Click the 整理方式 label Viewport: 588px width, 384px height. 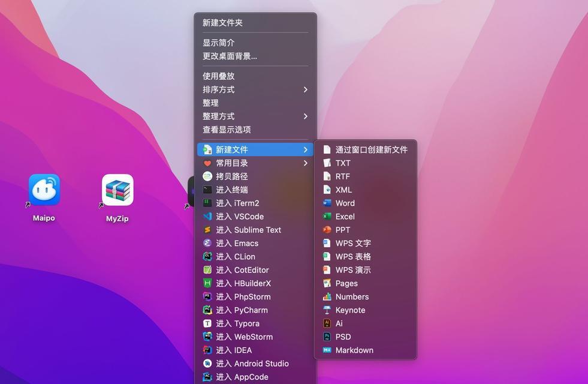(219, 116)
